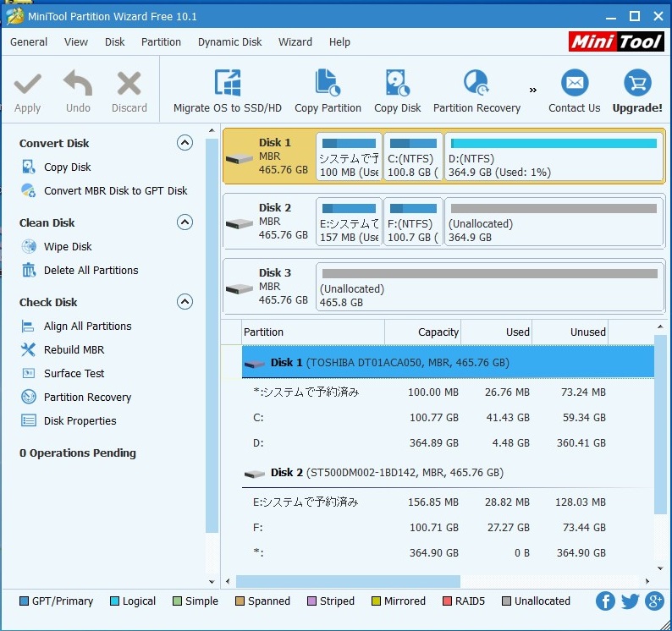Click the Copy Disk icon in sidebar
This screenshot has width=672, height=631.
[29, 167]
